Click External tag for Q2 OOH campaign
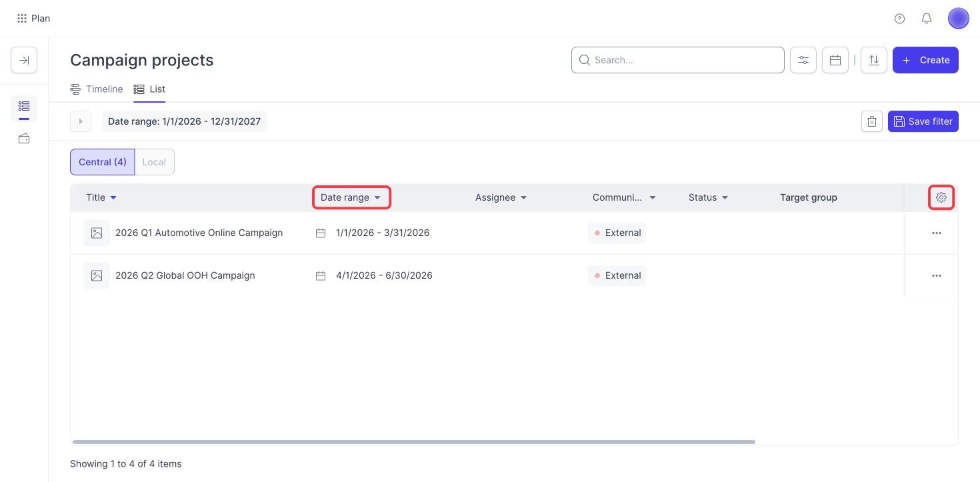This screenshot has width=980, height=482. 617,275
